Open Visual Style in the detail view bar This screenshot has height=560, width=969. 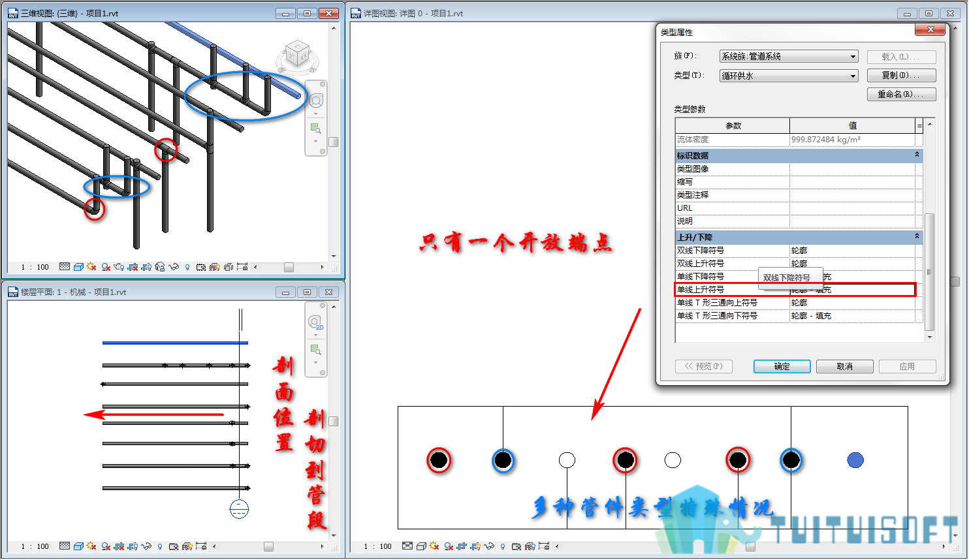(x=421, y=546)
